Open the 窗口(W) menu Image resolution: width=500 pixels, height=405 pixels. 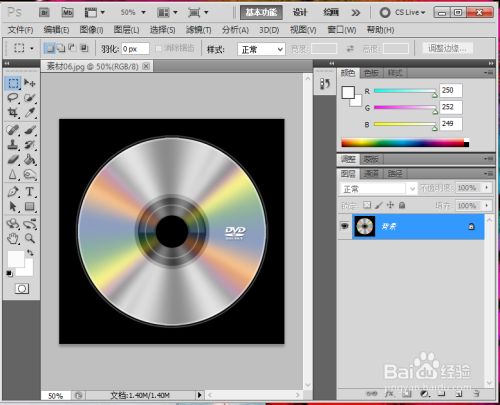point(342,30)
